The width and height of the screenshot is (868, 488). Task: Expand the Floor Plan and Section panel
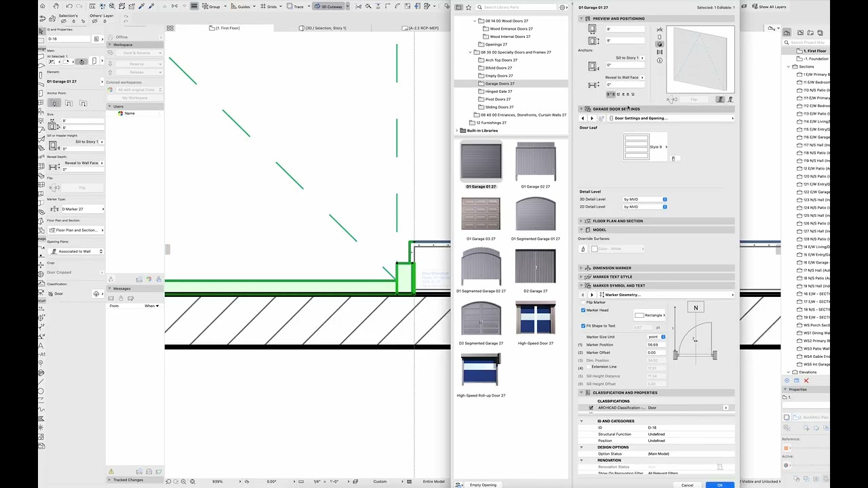click(x=582, y=221)
